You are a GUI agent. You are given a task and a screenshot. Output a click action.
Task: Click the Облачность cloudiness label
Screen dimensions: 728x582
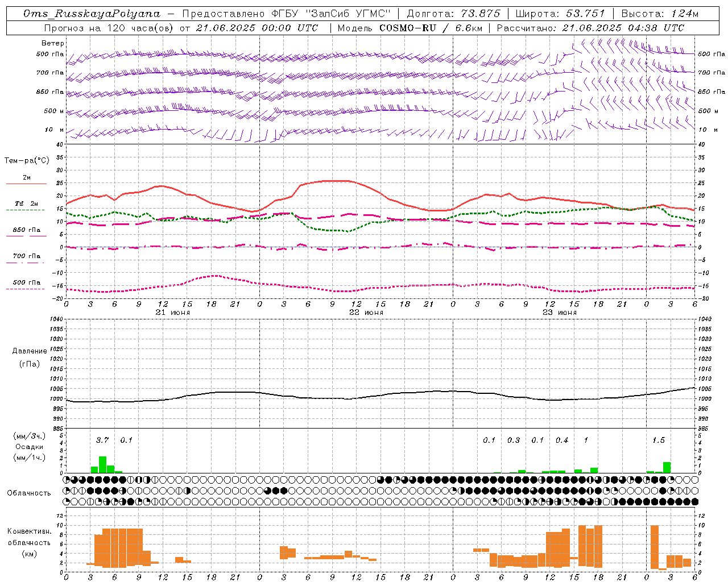[29, 493]
